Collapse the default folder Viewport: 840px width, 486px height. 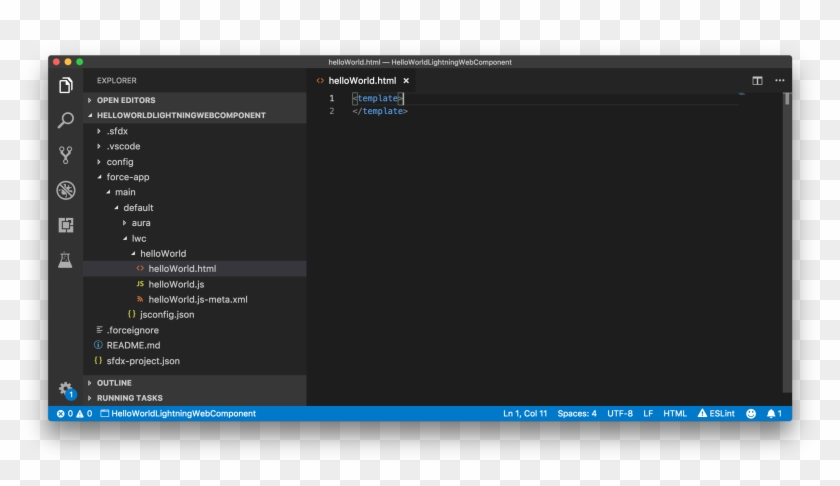pyautogui.click(x=194, y=207)
